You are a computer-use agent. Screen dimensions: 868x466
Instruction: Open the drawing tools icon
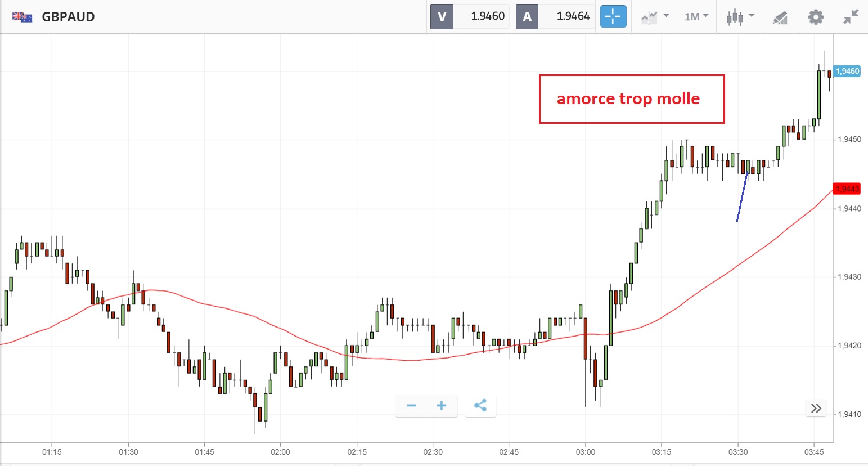coord(780,17)
